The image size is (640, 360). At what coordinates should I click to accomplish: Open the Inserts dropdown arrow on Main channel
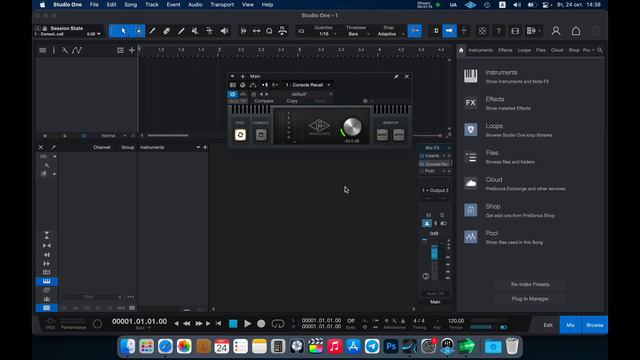(444, 156)
